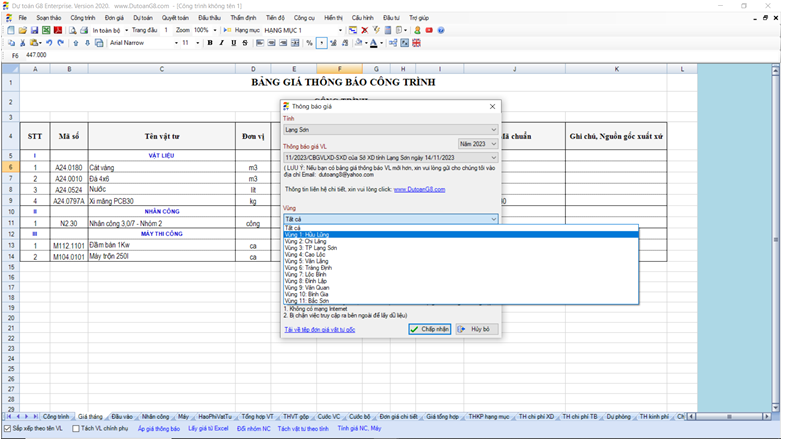Export to Excel using the green icon
The image size is (787, 442).
[x=46, y=30]
